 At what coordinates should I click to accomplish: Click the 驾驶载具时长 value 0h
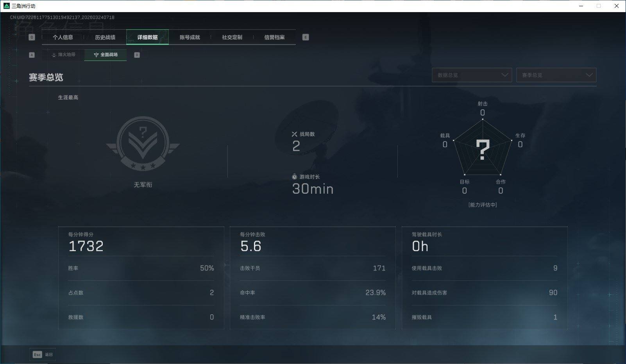420,246
